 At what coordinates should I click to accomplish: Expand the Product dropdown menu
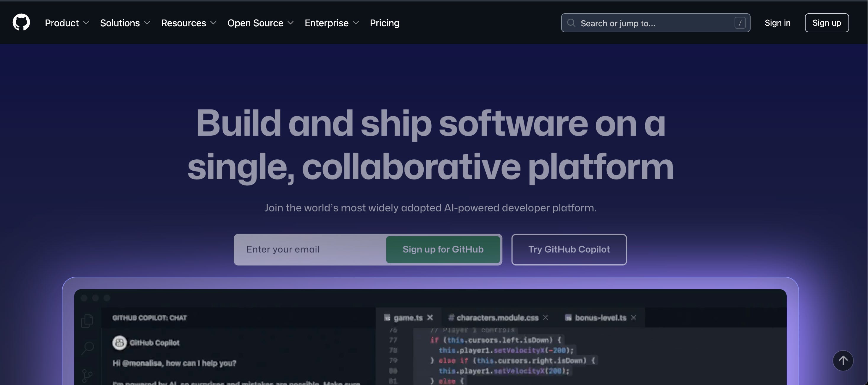pos(67,23)
